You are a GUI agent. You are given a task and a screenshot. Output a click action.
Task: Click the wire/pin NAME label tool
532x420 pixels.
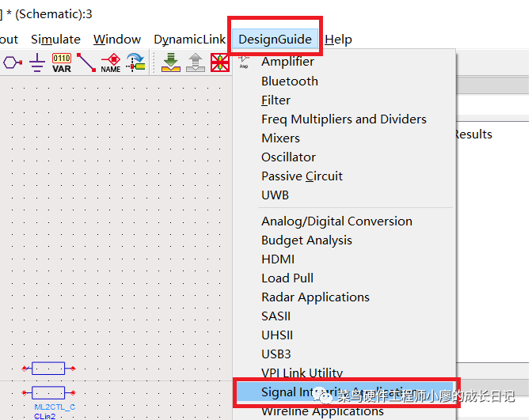111,62
